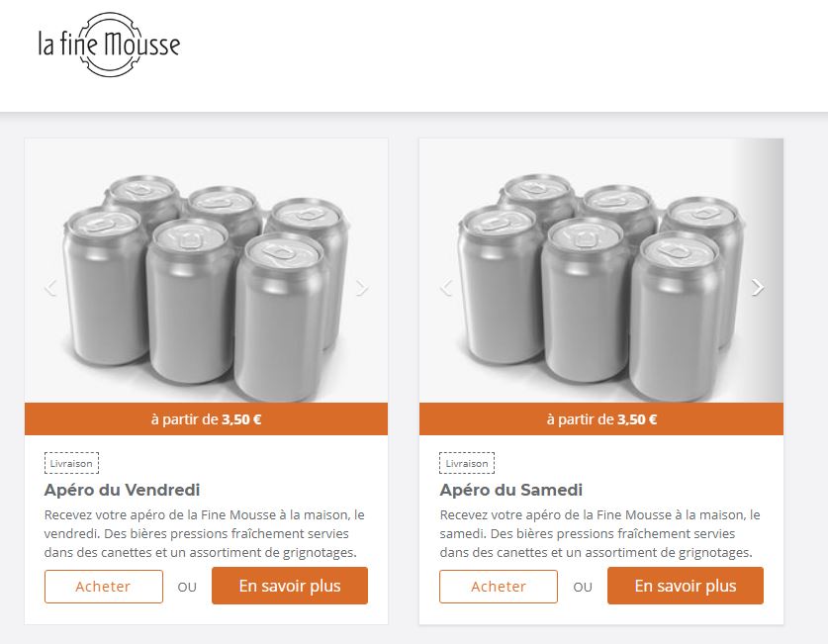828x644 pixels.
Task: Click Acheter for Apéro du Vendredi
Action: pyautogui.click(x=104, y=587)
